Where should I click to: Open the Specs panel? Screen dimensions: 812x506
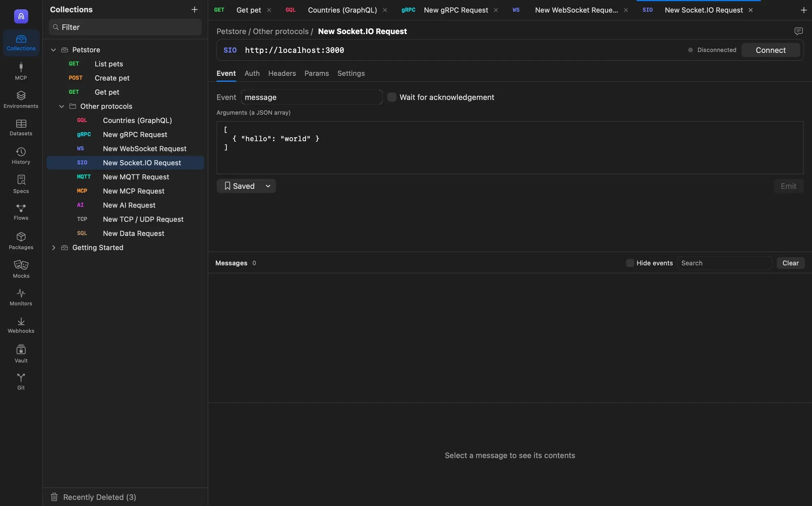click(21, 184)
